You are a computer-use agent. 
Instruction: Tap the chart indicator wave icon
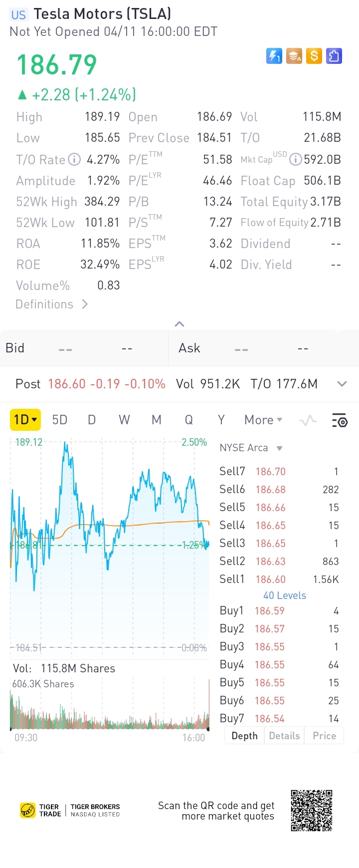tap(308, 420)
